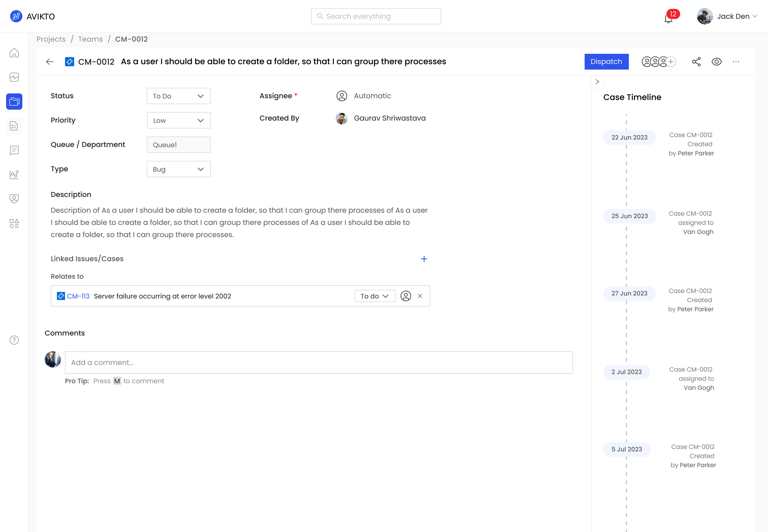
Task: Click the help question mark icon
Action: 14,340
